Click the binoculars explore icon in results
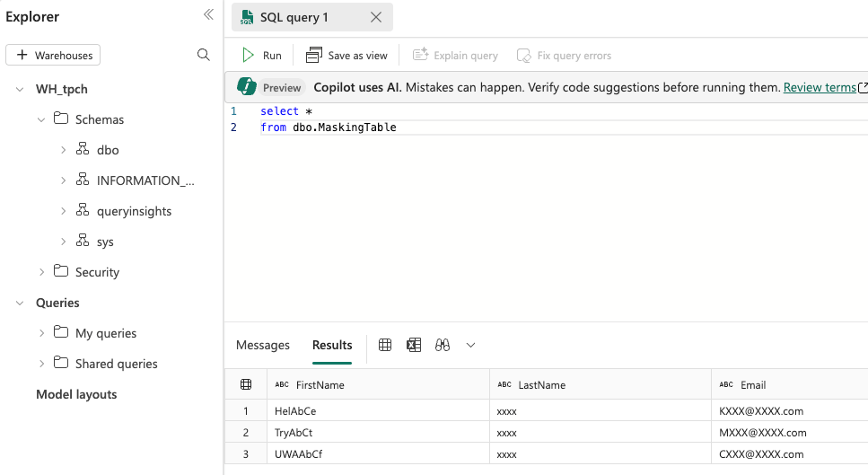Screen dimensions: 868x475 tap(442, 345)
